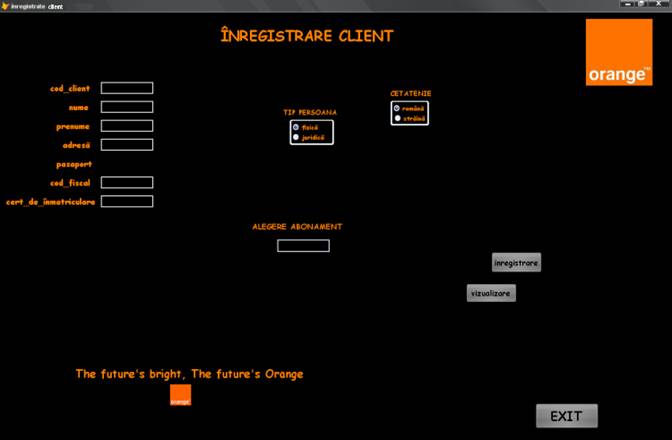This screenshot has width=672, height=440.
Task: Choose română as citizenship
Action: pos(397,108)
